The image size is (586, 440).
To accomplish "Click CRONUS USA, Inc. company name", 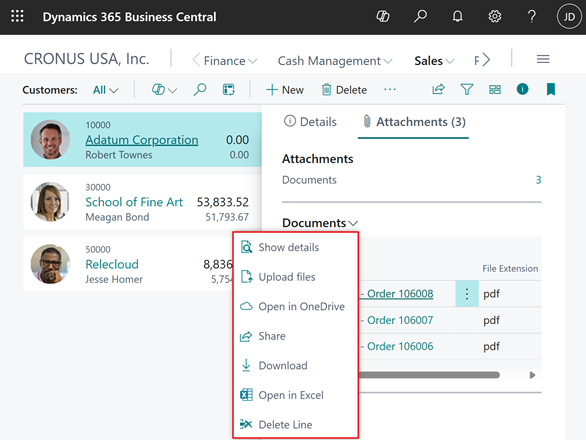I will pos(87,59).
